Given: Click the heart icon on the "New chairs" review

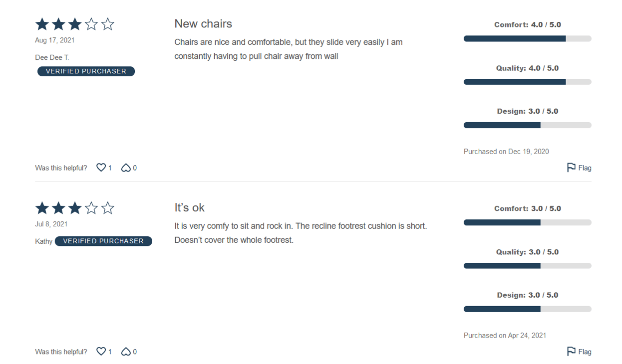Looking at the screenshot, I should pyautogui.click(x=101, y=168).
